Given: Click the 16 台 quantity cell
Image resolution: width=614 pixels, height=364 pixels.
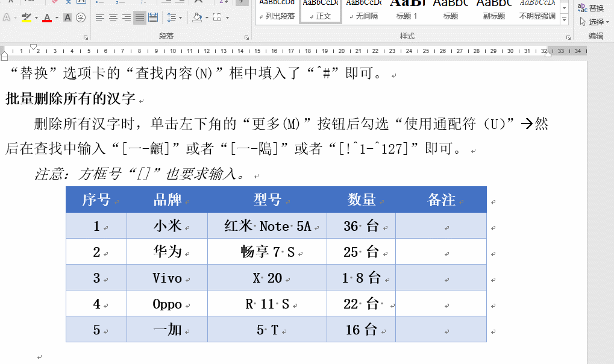Looking at the screenshot, I should click(x=361, y=330).
